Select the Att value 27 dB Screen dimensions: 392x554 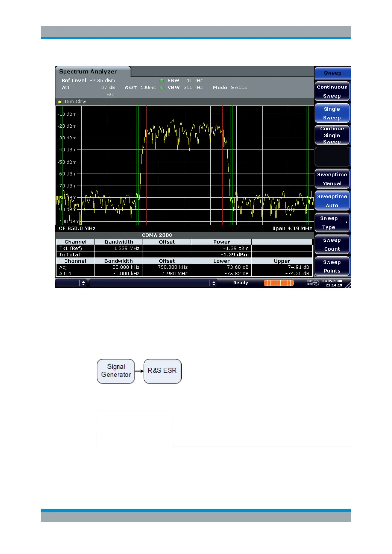(108, 88)
